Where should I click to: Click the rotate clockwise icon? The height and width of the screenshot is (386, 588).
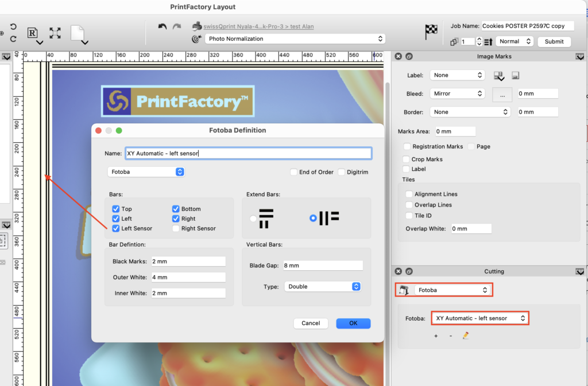13,38
